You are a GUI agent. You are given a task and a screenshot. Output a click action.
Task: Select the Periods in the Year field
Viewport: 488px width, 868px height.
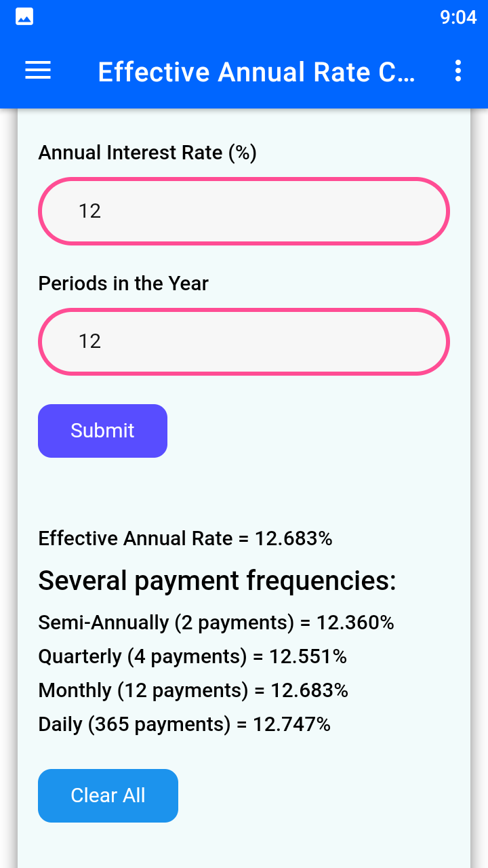point(244,341)
